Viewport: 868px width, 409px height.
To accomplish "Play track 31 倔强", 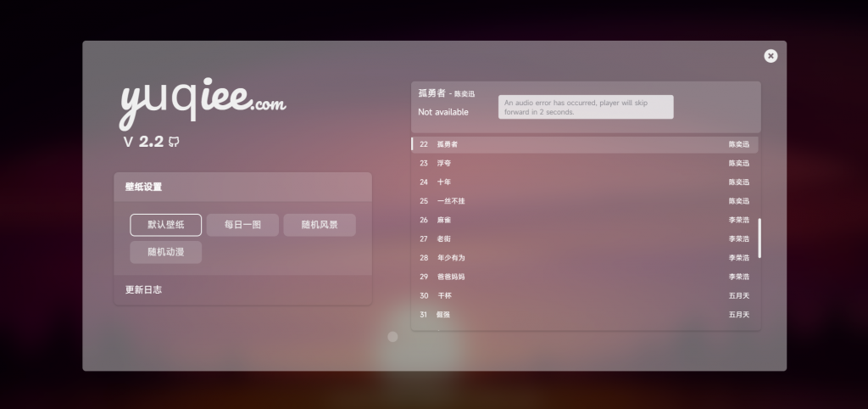I will (585, 314).
